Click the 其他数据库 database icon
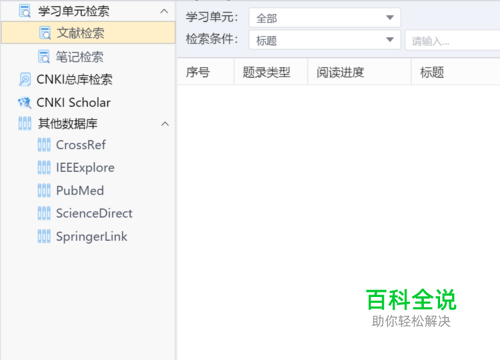 click(25, 123)
